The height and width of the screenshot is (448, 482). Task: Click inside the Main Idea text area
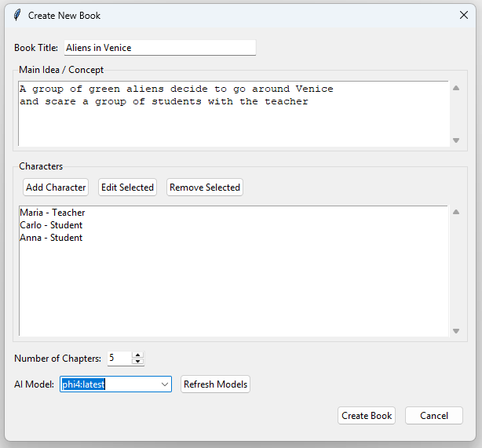tap(234, 114)
